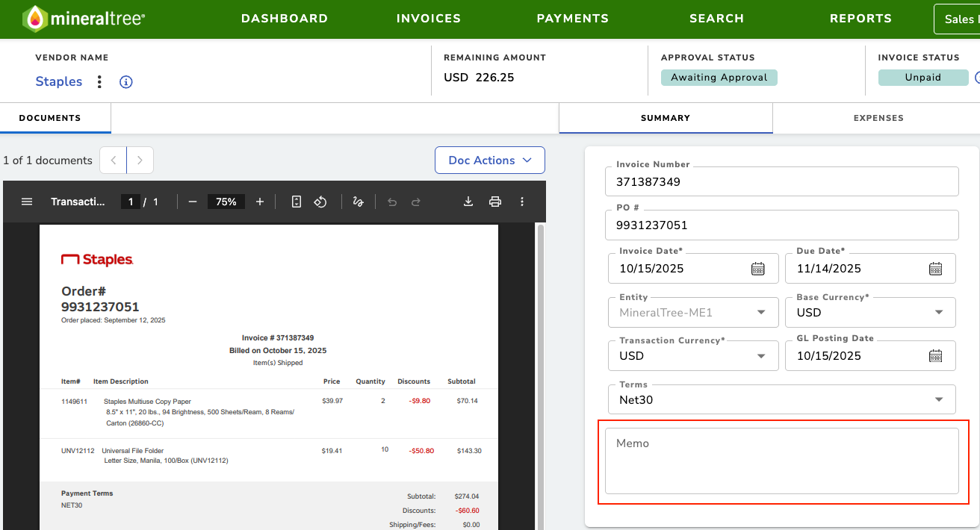Rotate the PDF counterclockwise
980x530 pixels.
pyautogui.click(x=320, y=202)
